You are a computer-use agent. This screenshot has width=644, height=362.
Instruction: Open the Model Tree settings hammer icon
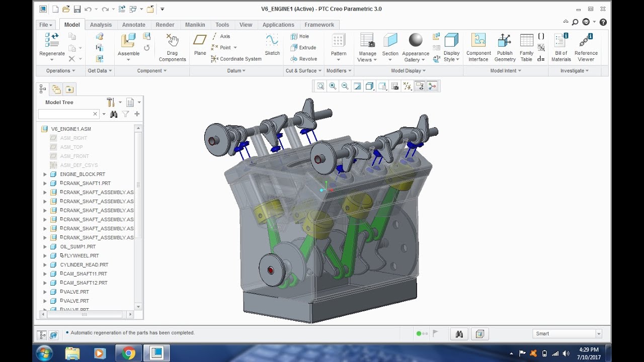(x=111, y=102)
